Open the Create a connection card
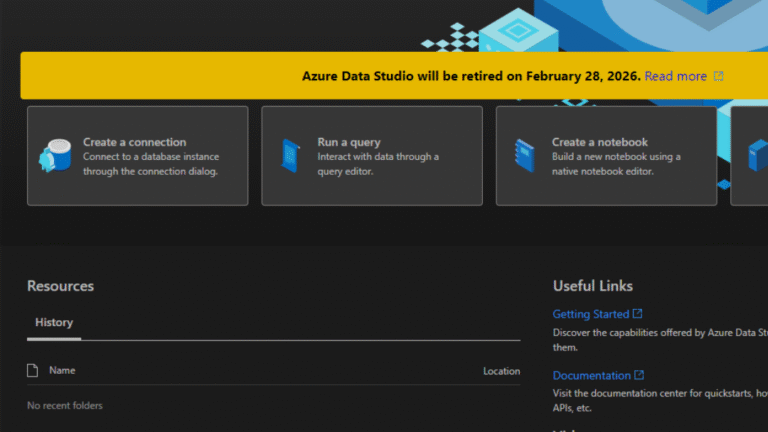Viewport: 768px width, 432px height. tap(138, 156)
